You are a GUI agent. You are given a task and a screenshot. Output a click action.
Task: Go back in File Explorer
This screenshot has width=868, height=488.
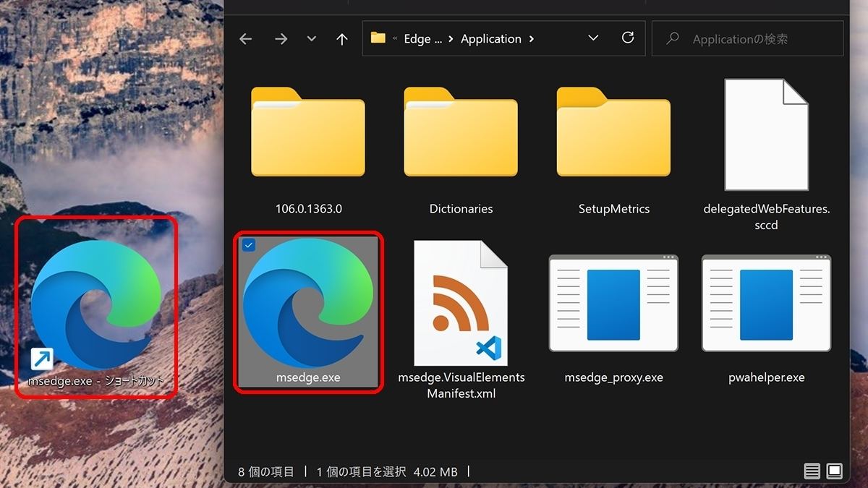coord(246,39)
